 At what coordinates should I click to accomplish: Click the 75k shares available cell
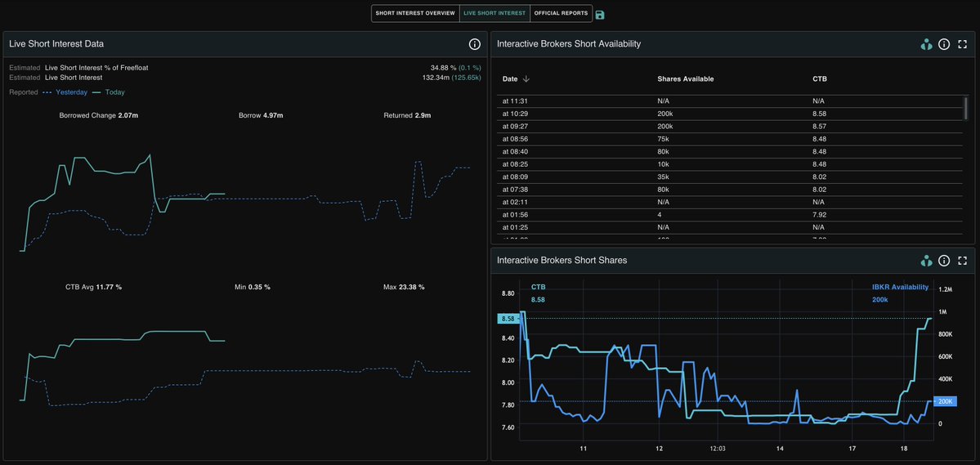tap(663, 139)
